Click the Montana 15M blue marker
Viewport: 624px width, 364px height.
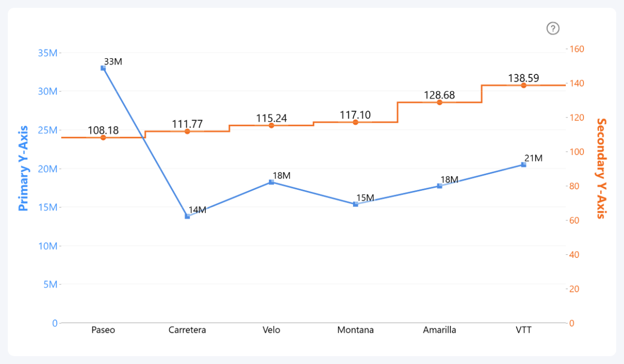tap(356, 204)
